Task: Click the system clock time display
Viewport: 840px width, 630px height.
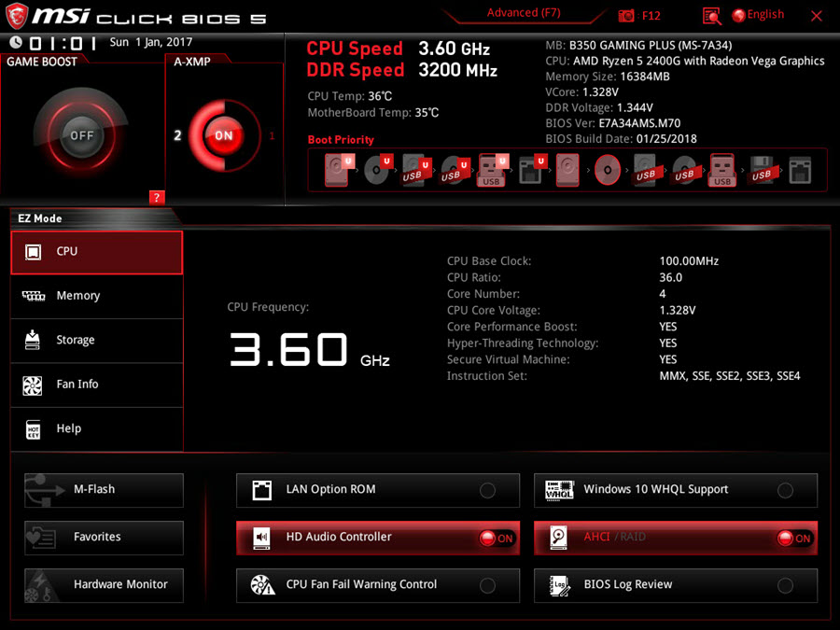Action: point(63,43)
